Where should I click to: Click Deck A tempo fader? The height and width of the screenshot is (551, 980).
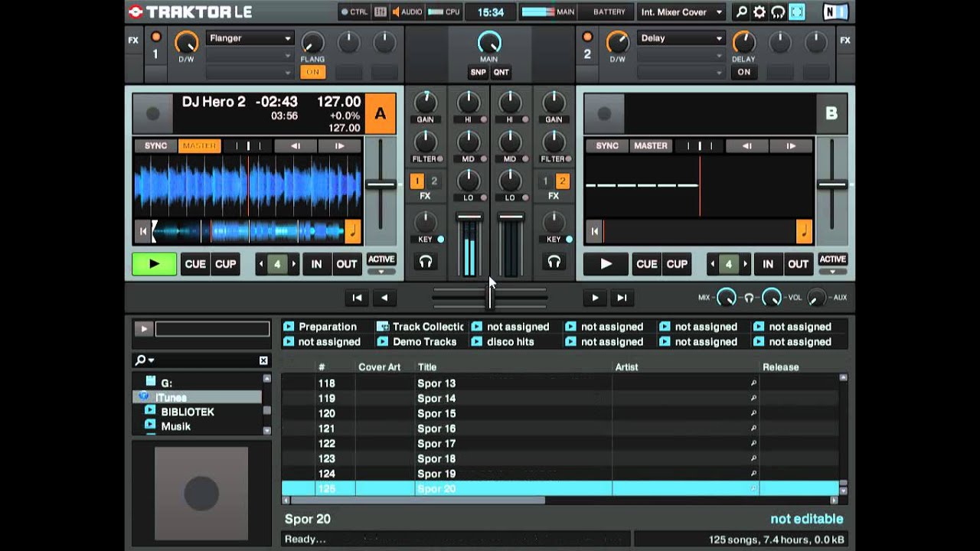[381, 184]
